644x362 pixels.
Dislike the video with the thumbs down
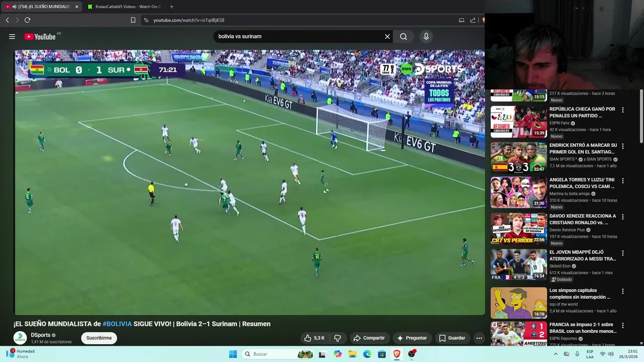click(338, 338)
